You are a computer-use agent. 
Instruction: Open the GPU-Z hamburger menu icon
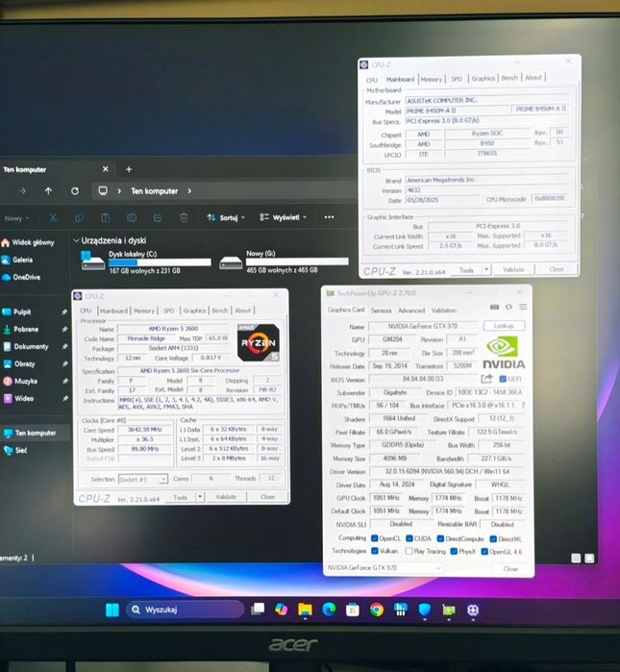pos(523,307)
